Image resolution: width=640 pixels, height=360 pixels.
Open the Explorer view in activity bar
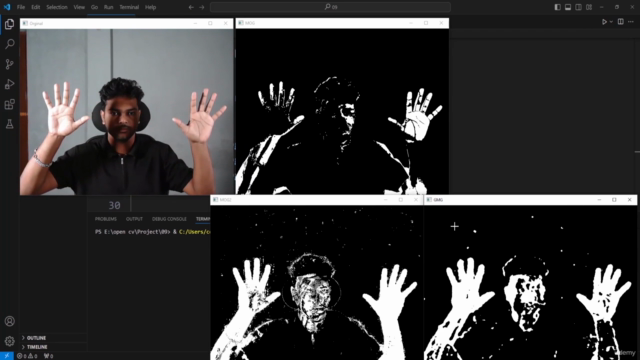9,24
